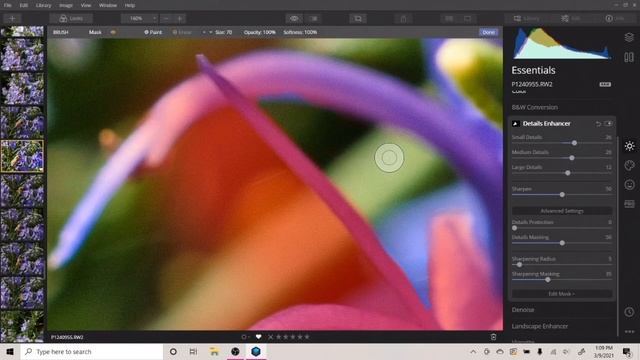
Task: Select the Crop tool icon
Action: pyautogui.click(x=358, y=18)
